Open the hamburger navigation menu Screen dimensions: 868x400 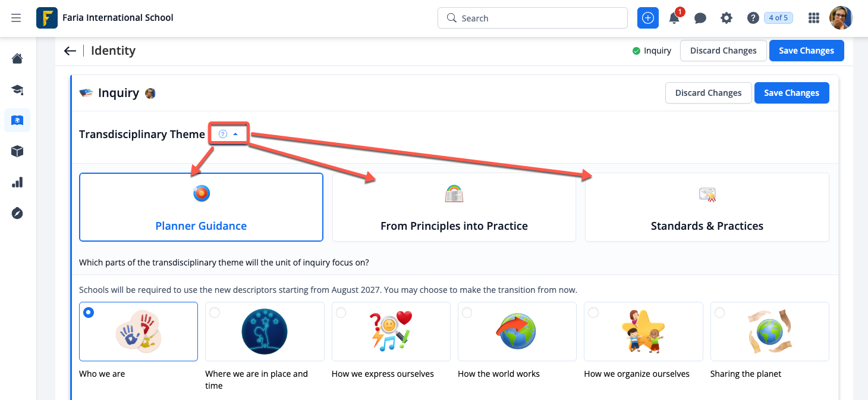pos(16,18)
